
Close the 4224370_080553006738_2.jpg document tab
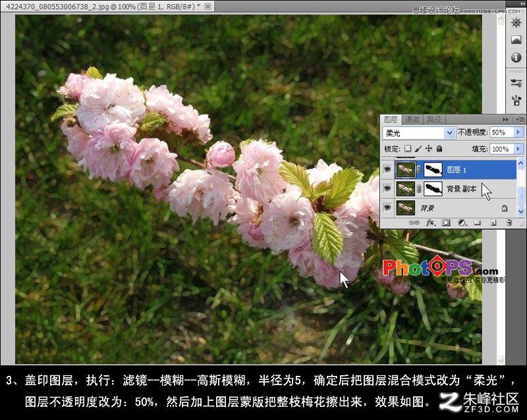pos(208,6)
